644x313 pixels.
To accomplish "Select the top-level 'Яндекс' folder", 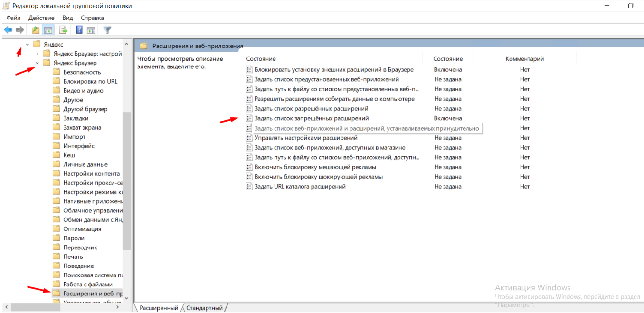I will pyautogui.click(x=53, y=45).
